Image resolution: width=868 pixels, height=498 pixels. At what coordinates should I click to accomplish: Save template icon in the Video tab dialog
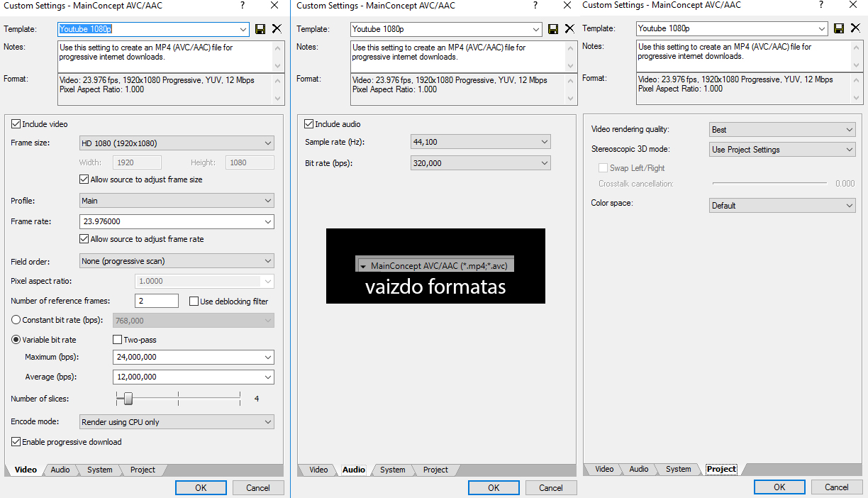(260, 29)
